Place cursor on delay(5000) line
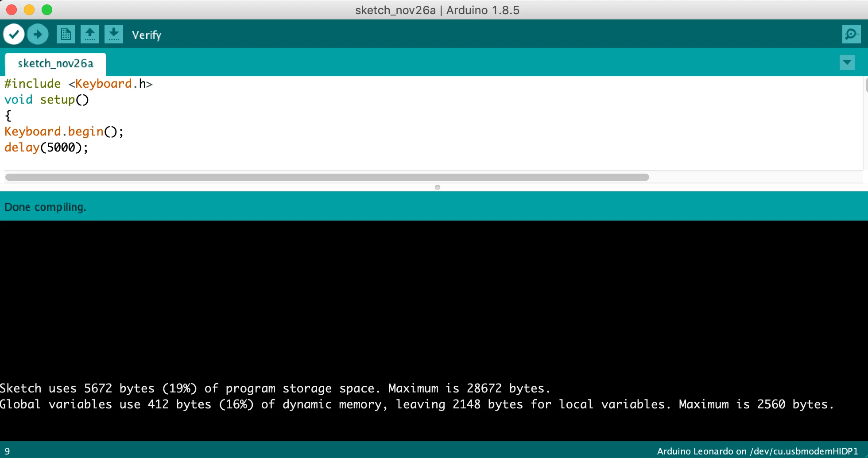 coord(46,147)
